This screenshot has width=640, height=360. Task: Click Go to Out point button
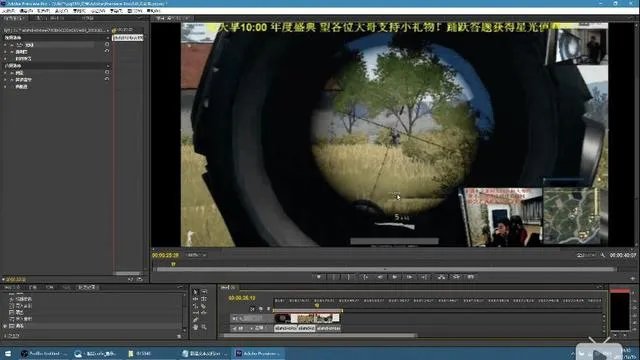point(425,277)
